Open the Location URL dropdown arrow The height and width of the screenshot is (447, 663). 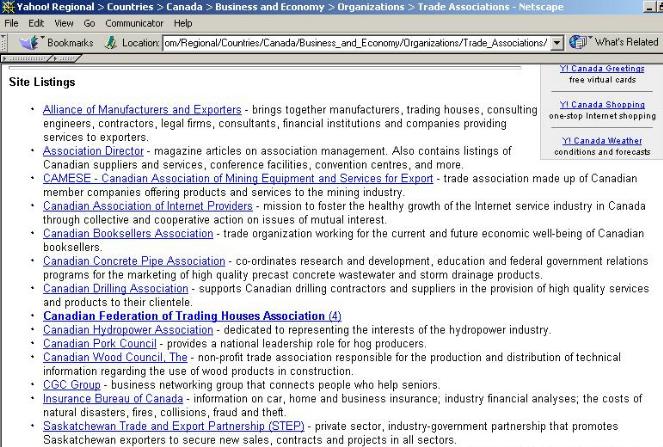click(557, 43)
